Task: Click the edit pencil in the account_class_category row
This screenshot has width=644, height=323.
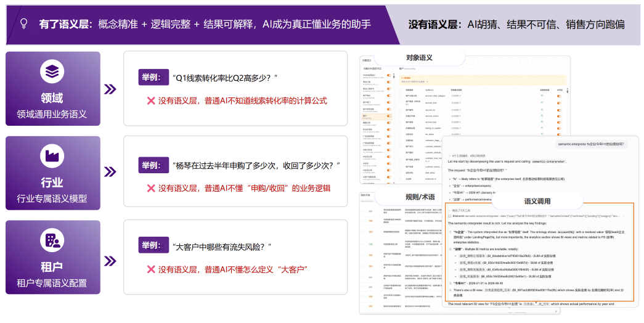Action: pos(460,96)
